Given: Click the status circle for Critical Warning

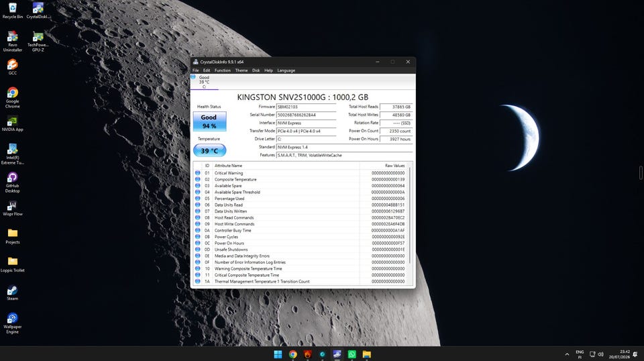Looking at the screenshot, I should [197, 173].
